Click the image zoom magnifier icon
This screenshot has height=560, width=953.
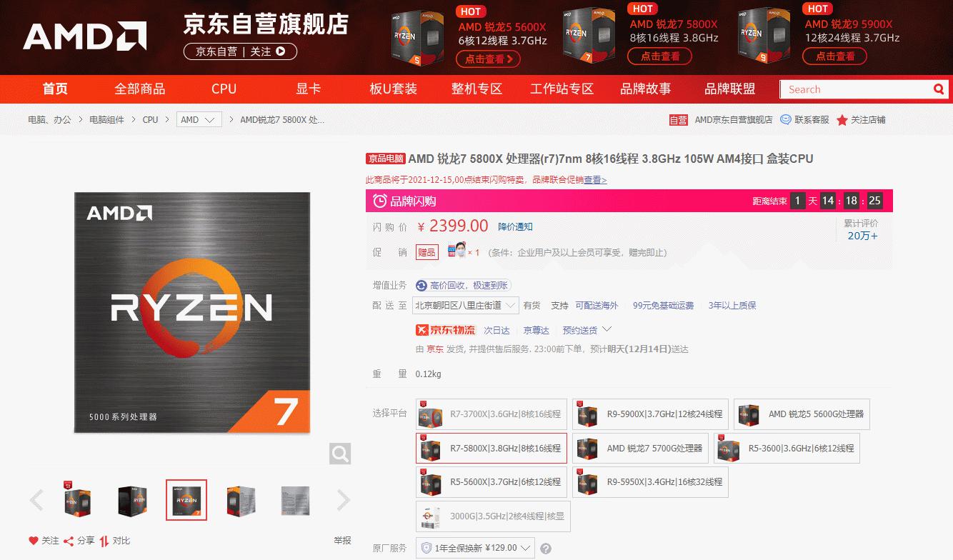coord(340,453)
